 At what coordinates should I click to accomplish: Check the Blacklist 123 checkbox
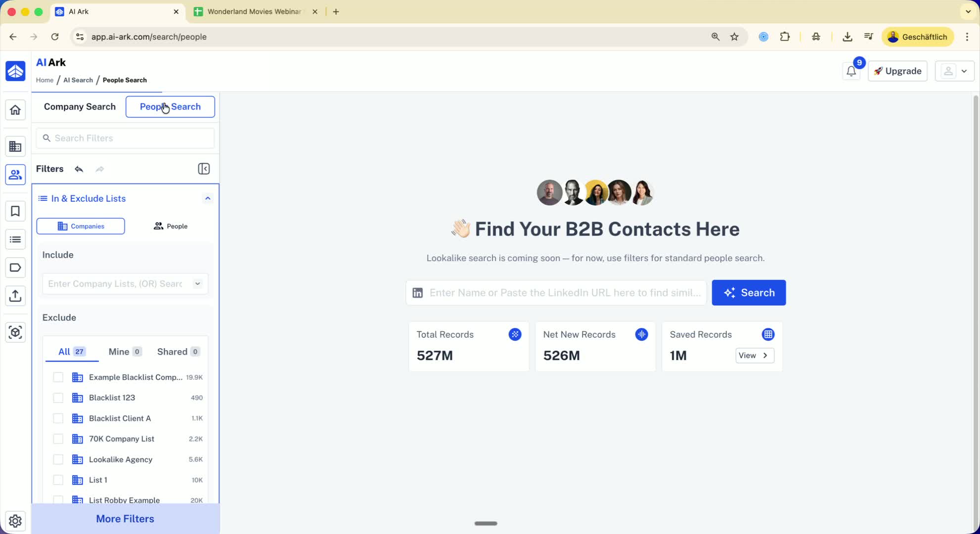pyautogui.click(x=58, y=398)
